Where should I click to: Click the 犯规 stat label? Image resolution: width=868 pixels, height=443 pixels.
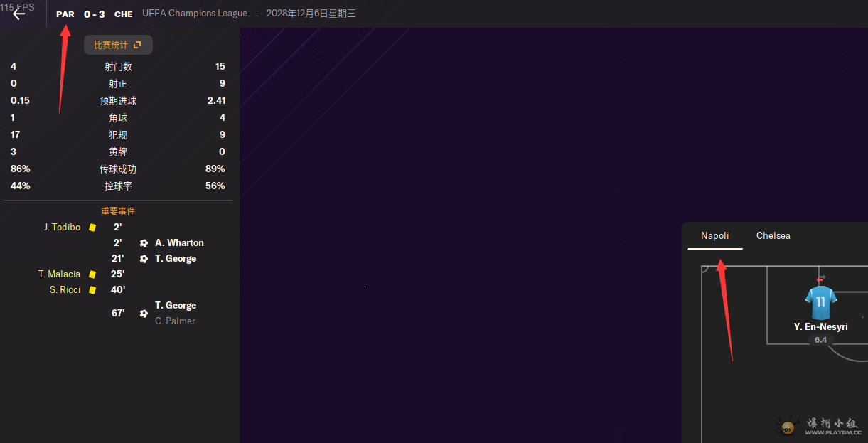point(118,135)
